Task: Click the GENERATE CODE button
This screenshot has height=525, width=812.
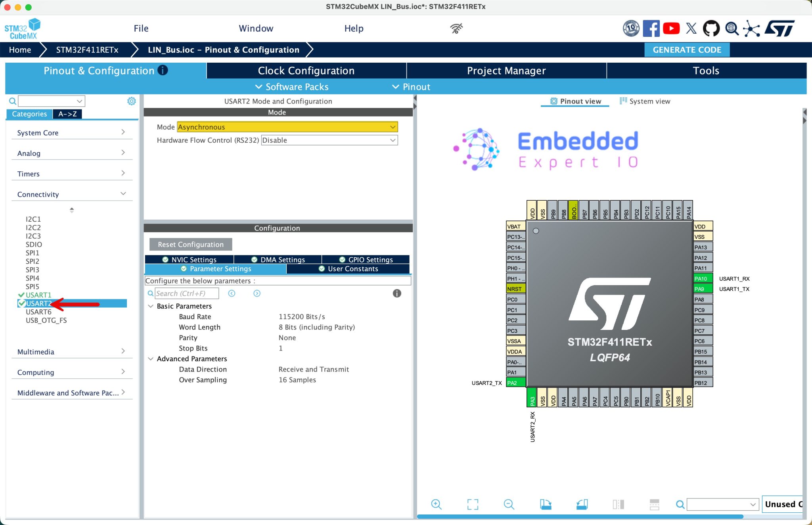Action: 687,50
